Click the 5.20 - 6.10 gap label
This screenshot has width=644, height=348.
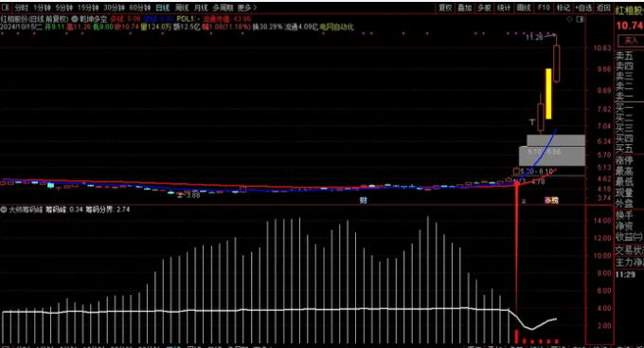[x=536, y=171]
